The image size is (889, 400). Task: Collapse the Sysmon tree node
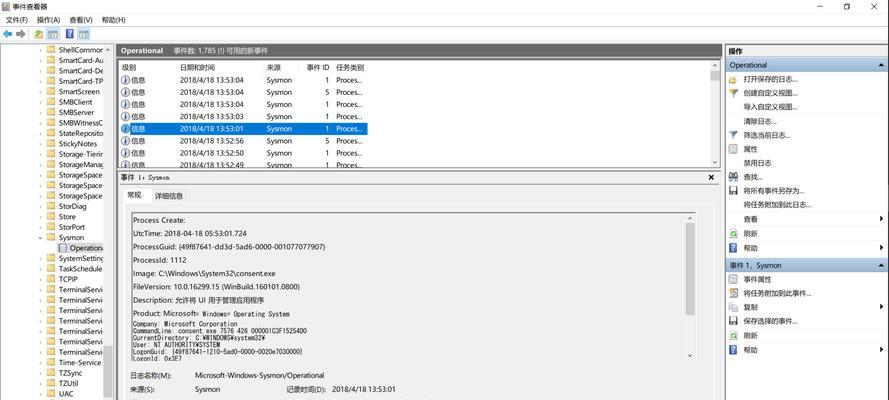(x=40, y=238)
